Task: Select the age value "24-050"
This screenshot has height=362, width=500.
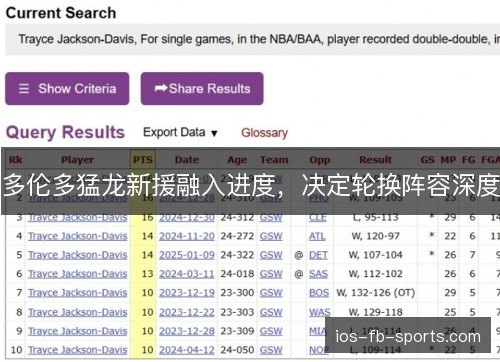Action: point(237,350)
